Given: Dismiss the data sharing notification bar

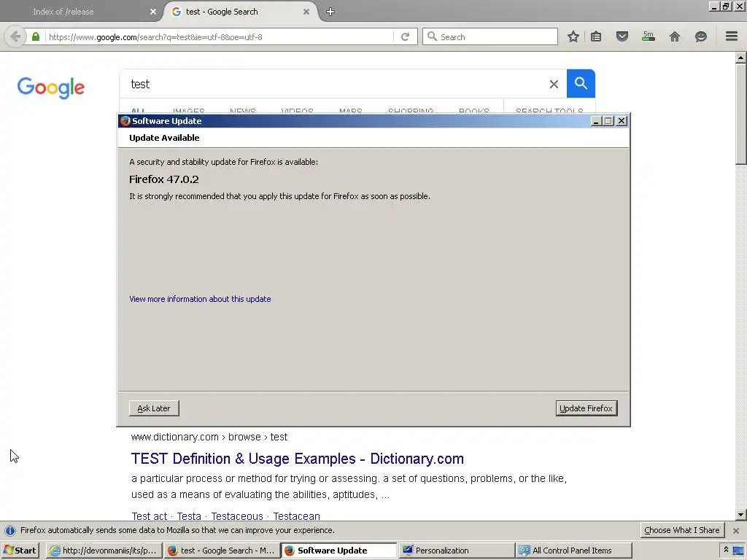Looking at the screenshot, I should tap(736, 530).
